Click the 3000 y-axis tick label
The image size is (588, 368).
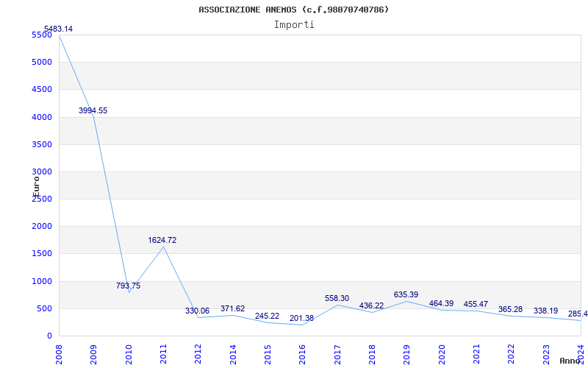(x=42, y=172)
